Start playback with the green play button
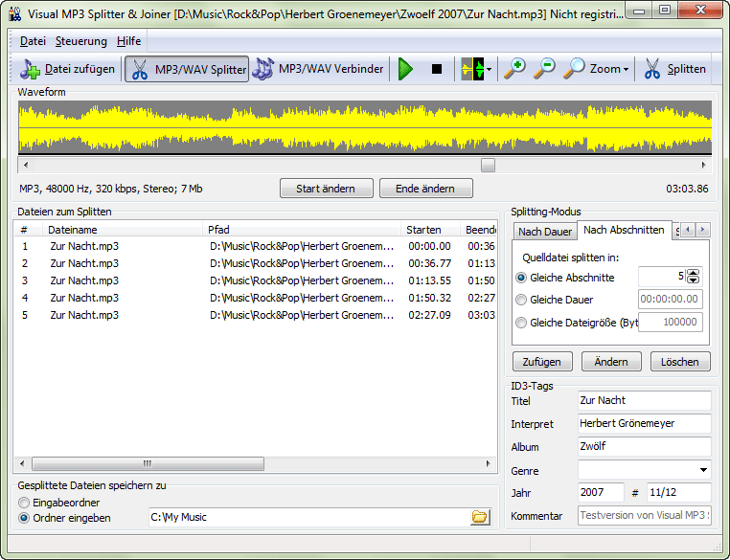This screenshot has width=730, height=560. click(x=405, y=69)
